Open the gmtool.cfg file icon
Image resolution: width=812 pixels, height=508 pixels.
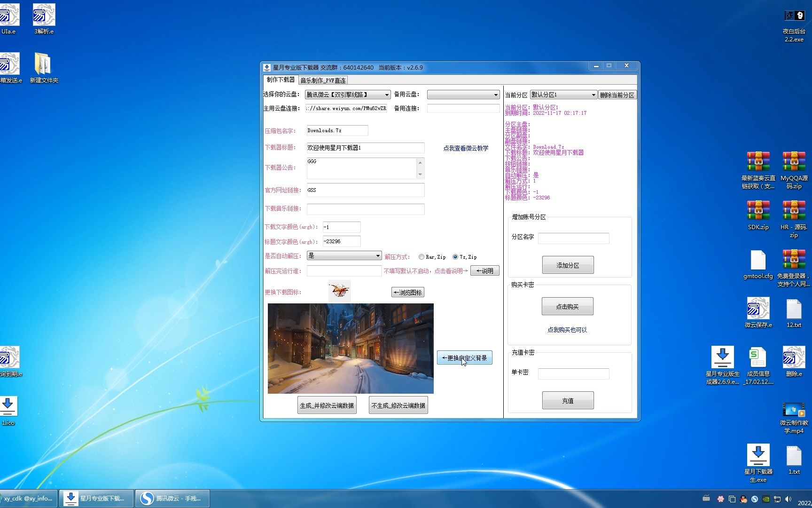click(758, 264)
